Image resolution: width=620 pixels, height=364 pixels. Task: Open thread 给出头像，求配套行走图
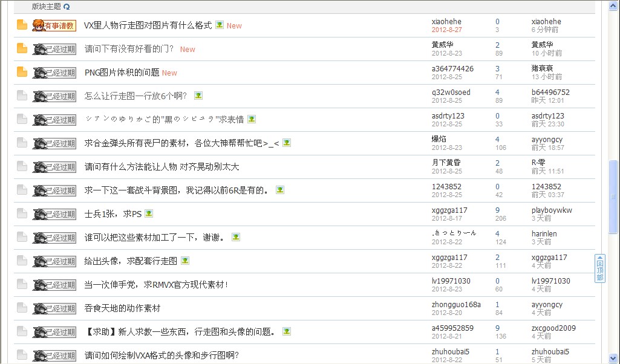[131, 261]
